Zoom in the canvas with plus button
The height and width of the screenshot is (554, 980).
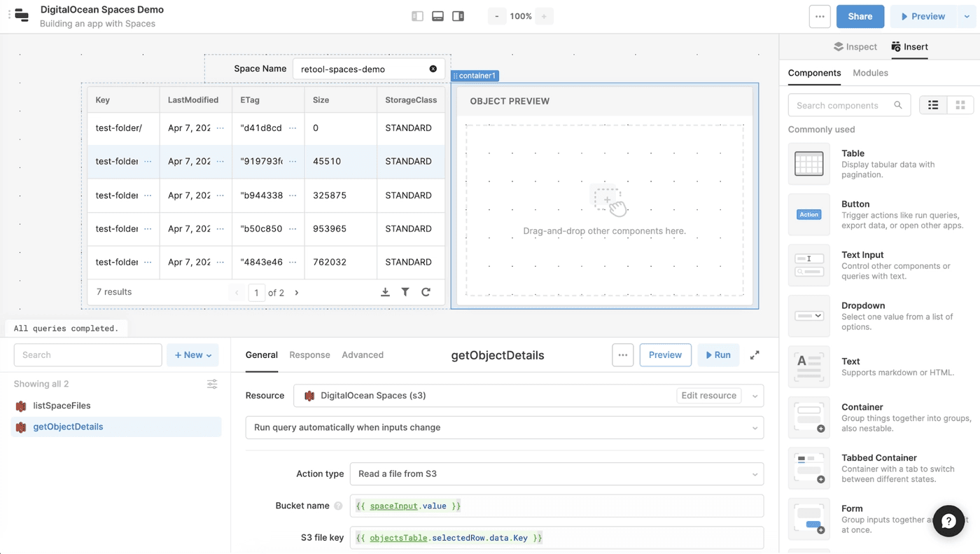544,16
